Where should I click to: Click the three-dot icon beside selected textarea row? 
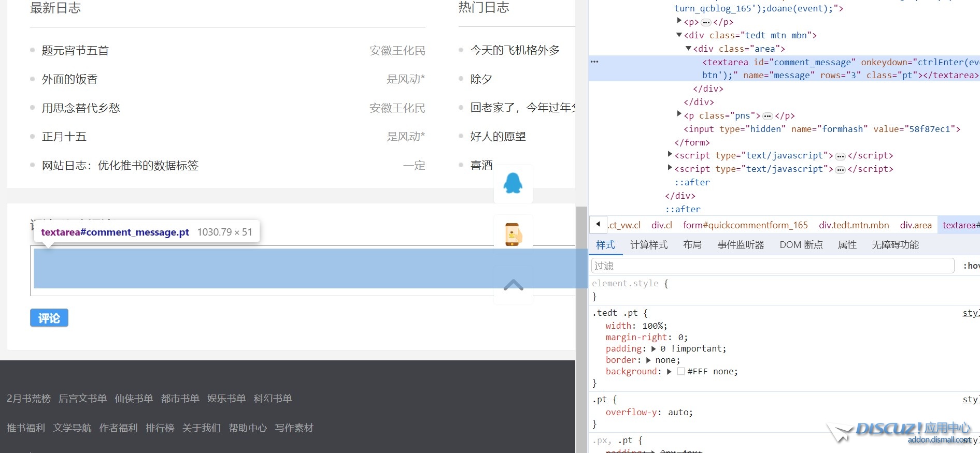[x=594, y=62]
